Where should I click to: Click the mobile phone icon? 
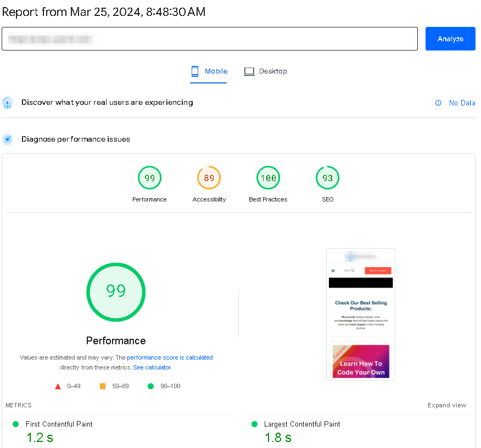[195, 71]
